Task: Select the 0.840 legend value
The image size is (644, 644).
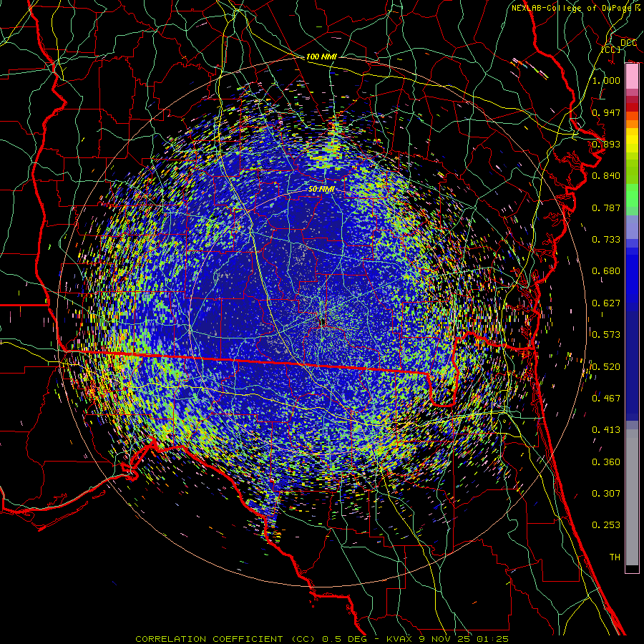Action: coord(606,176)
